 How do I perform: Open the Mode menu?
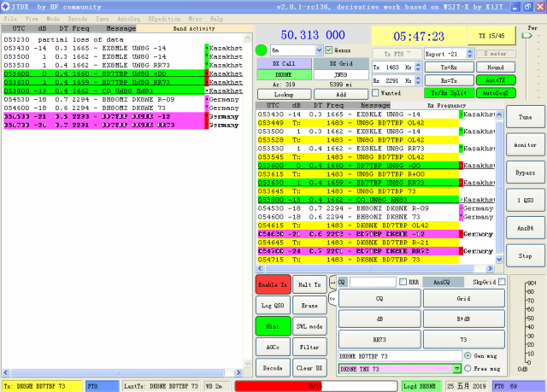(53, 19)
